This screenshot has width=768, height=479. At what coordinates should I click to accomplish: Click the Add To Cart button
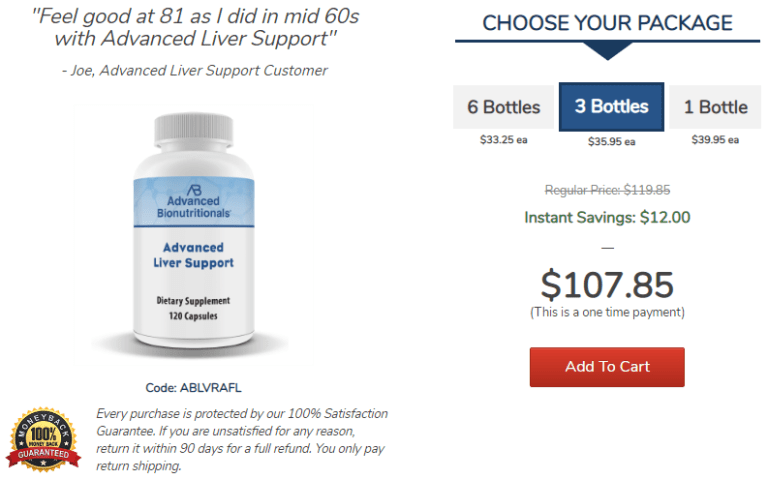[x=607, y=367]
